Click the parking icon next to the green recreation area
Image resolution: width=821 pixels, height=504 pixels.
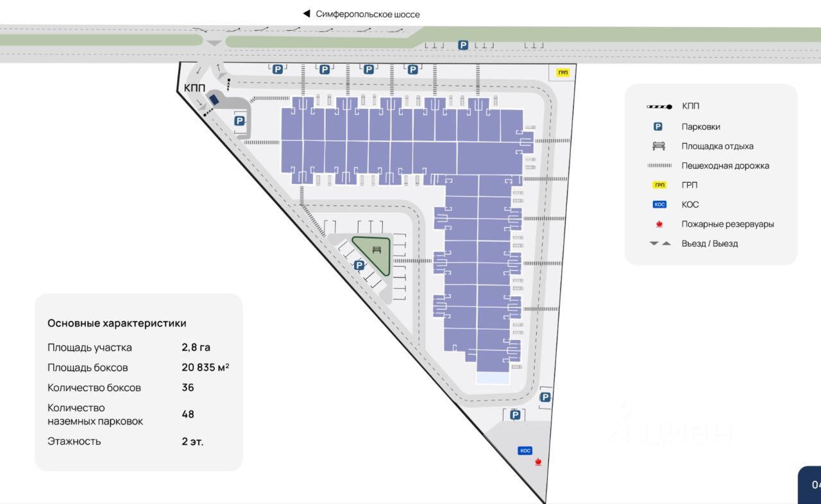click(x=359, y=265)
